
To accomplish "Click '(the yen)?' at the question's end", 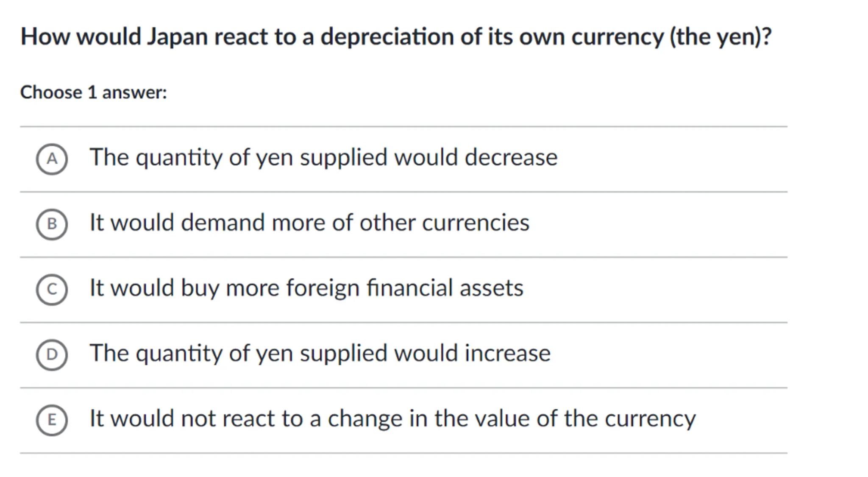I will pos(721,37).
